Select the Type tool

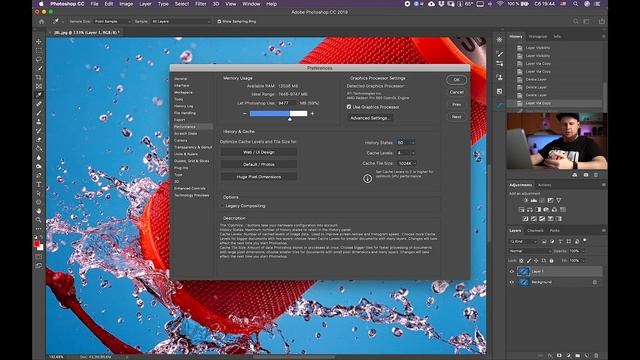pyautogui.click(x=39, y=184)
